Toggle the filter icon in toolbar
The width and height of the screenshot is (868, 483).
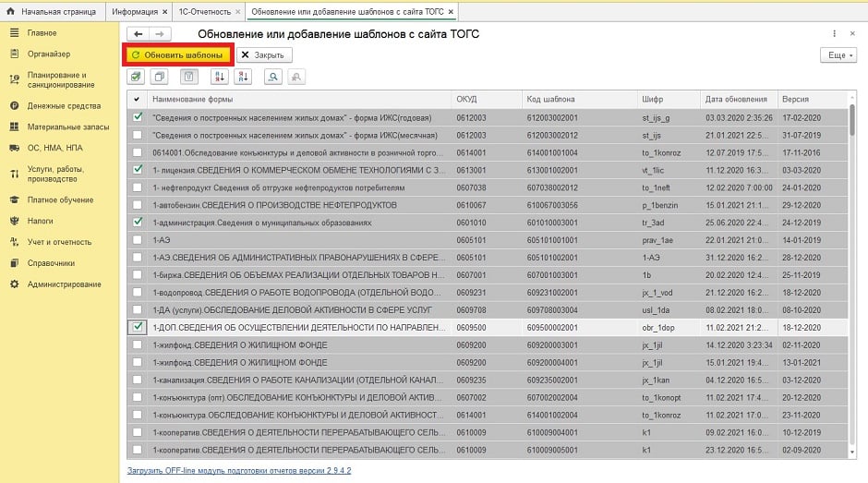pyautogui.click(x=188, y=77)
